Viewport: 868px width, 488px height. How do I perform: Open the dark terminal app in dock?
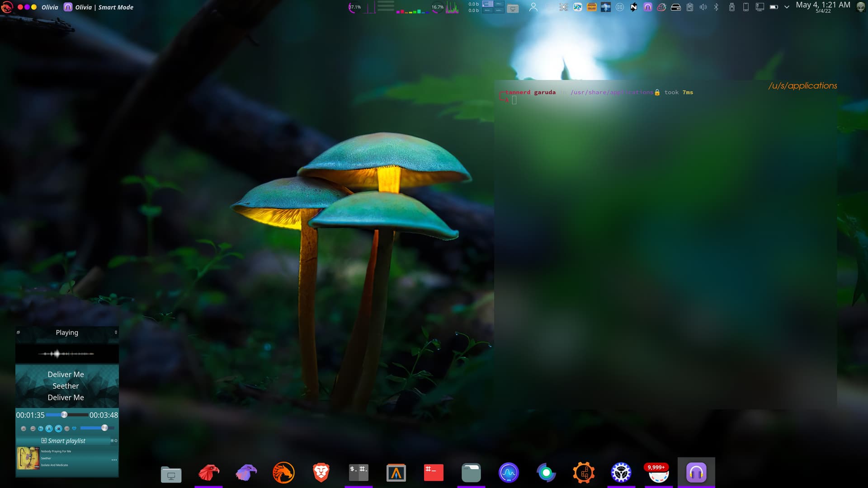click(x=359, y=473)
